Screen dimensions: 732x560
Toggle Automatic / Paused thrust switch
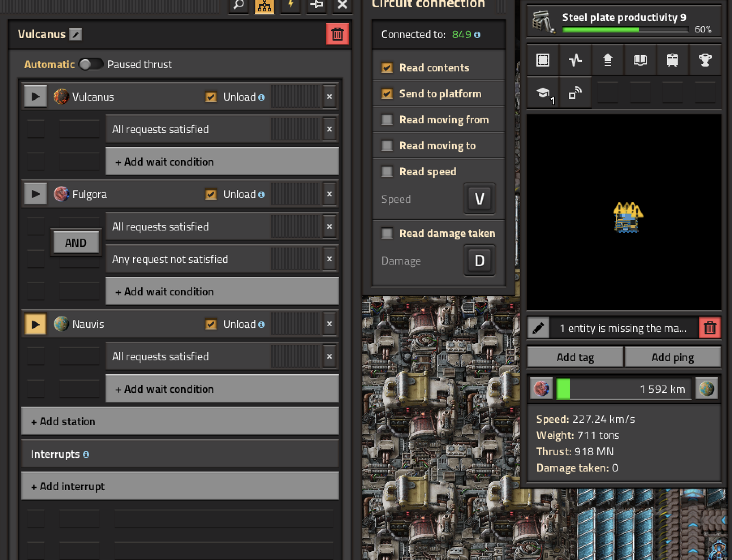tap(91, 64)
